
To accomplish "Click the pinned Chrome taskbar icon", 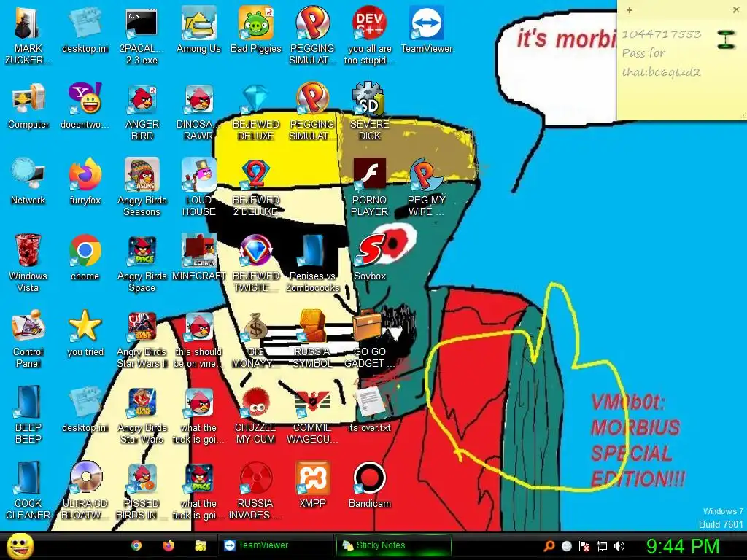I will 136,545.
